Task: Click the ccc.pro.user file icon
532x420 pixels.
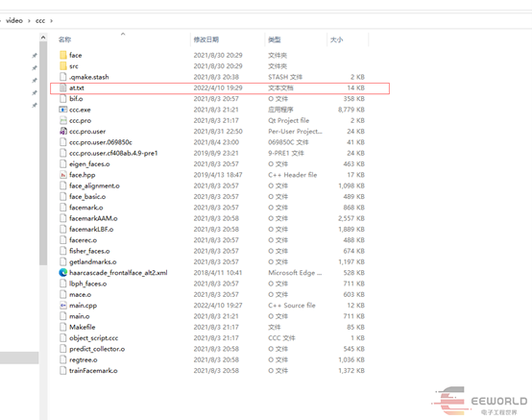Action: pyautogui.click(x=63, y=132)
